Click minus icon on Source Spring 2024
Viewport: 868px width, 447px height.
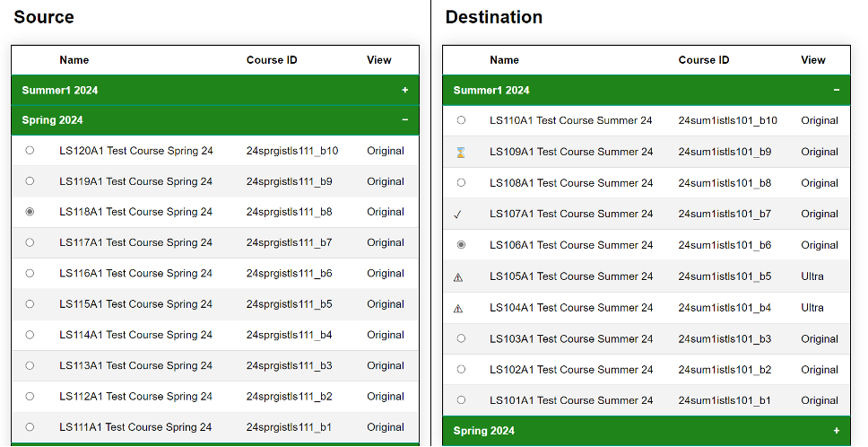coord(404,120)
